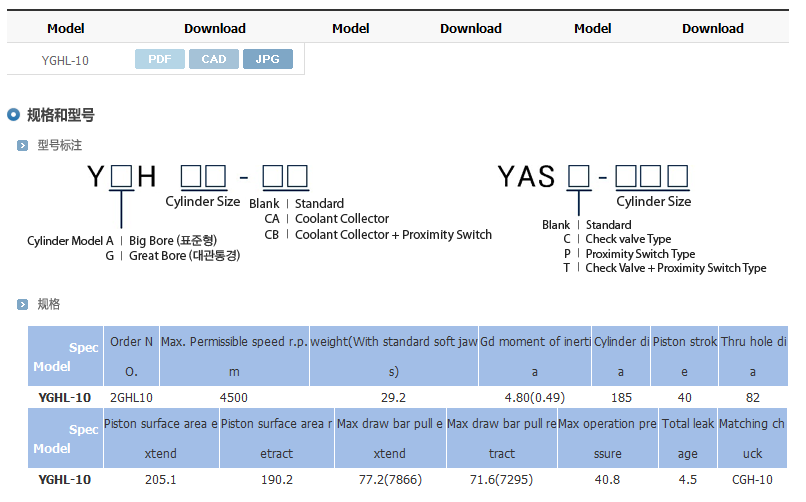Click the 规格和型号 section heading

pos(60,115)
